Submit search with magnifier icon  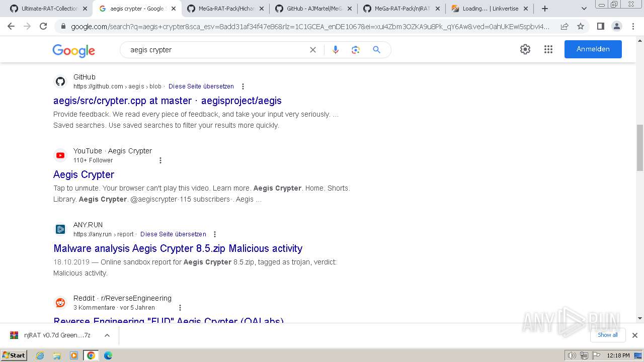(x=376, y=50)
